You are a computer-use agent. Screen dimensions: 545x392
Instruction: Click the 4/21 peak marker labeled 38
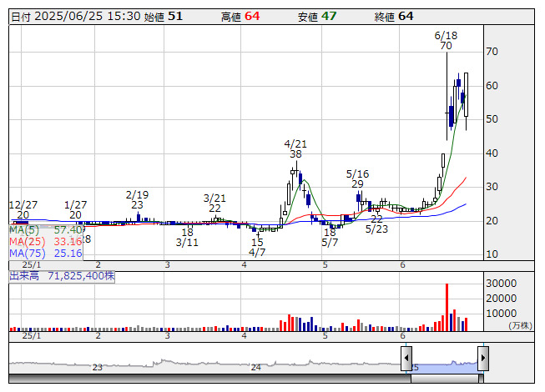tap(295, 148)
